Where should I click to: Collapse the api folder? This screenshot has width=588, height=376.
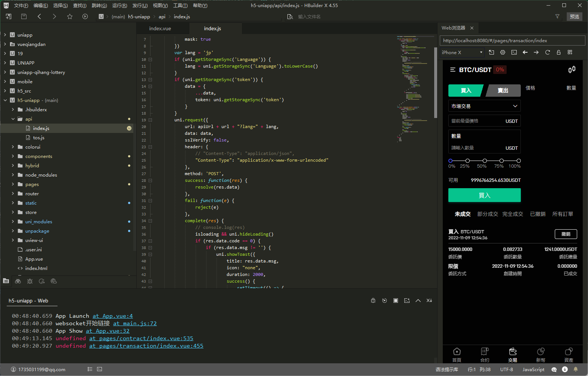click(13, 119)
